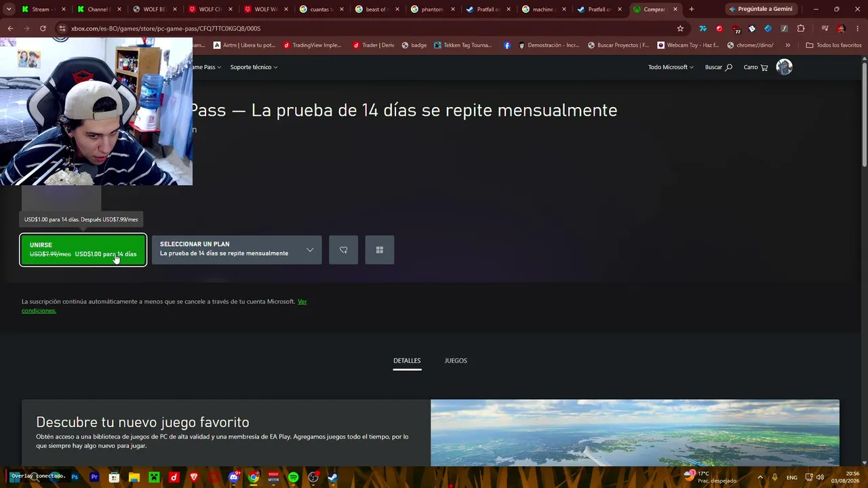
Task: Open the Todos los favoritos folder
Action: pyautogui.click(x=833, y=45)
